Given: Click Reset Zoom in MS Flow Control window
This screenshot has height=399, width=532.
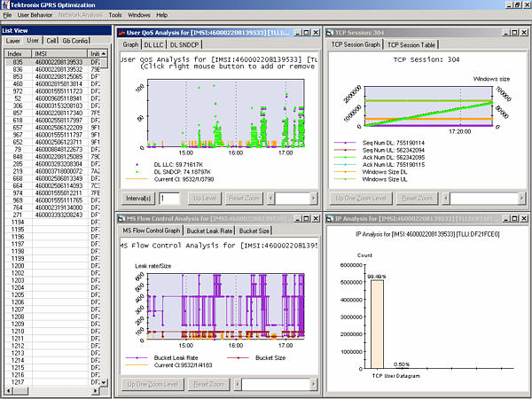Looking at the screenshot, I should pyautogui.click(x=208, y=385).
